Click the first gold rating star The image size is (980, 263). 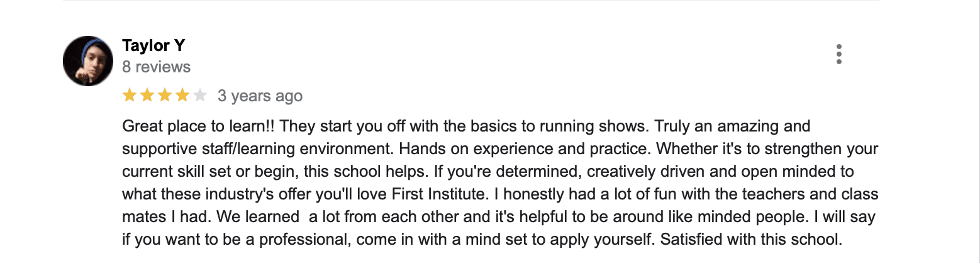(x=130, y=96)
